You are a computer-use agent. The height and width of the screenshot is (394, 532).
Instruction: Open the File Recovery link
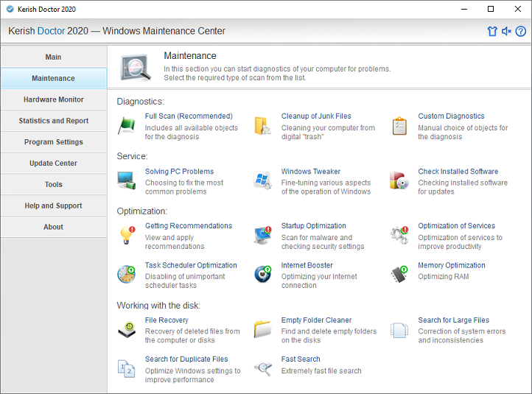(x=167, y=320)
